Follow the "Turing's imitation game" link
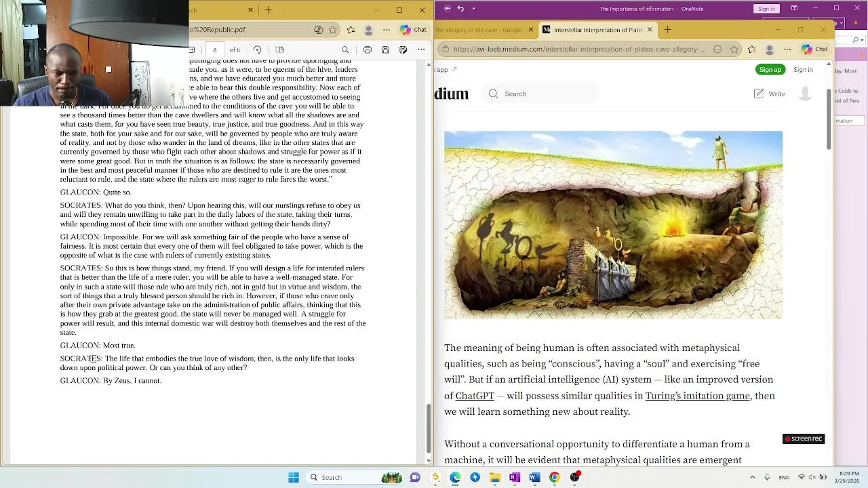The width and height of the screenshot is (868, 488). click(697, 396)
